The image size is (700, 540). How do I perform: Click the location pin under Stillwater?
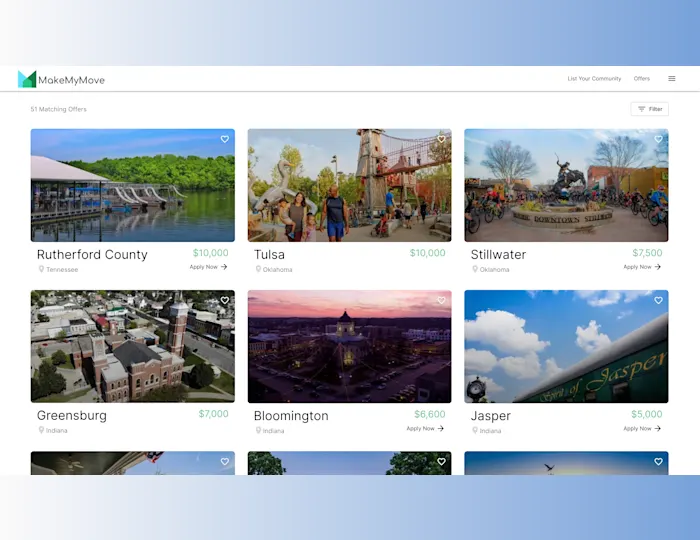[x=475, y=269]
